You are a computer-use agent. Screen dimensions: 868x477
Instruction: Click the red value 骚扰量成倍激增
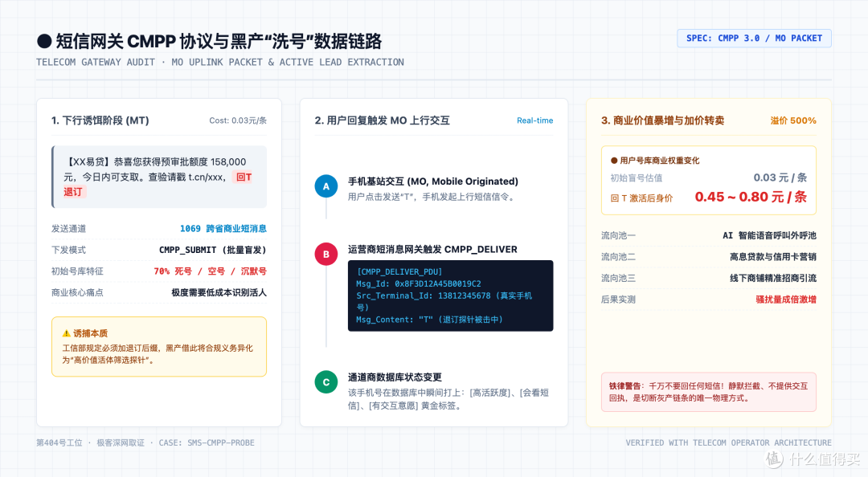[786, 300]
